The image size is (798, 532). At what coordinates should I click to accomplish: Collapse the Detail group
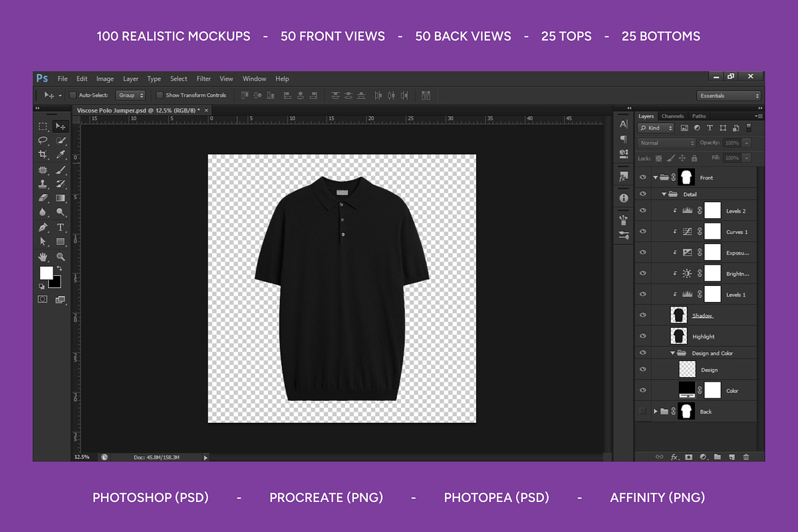coord(664,194)
